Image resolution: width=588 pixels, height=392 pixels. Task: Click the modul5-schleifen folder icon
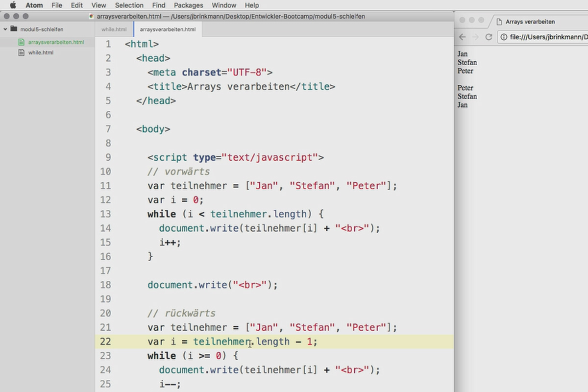pos(14,29)
